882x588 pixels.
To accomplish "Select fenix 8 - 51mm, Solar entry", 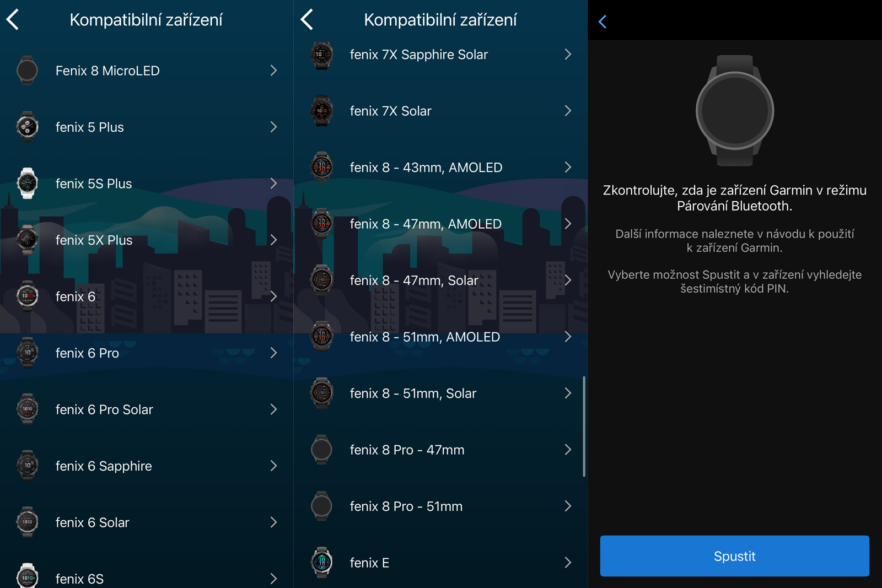I will 440,393.
